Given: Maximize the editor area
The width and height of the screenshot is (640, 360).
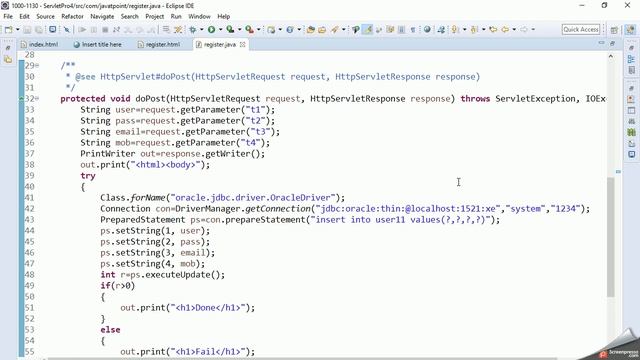Looking at the screenshot, I should pyautogui.click(x=612, y=43).
